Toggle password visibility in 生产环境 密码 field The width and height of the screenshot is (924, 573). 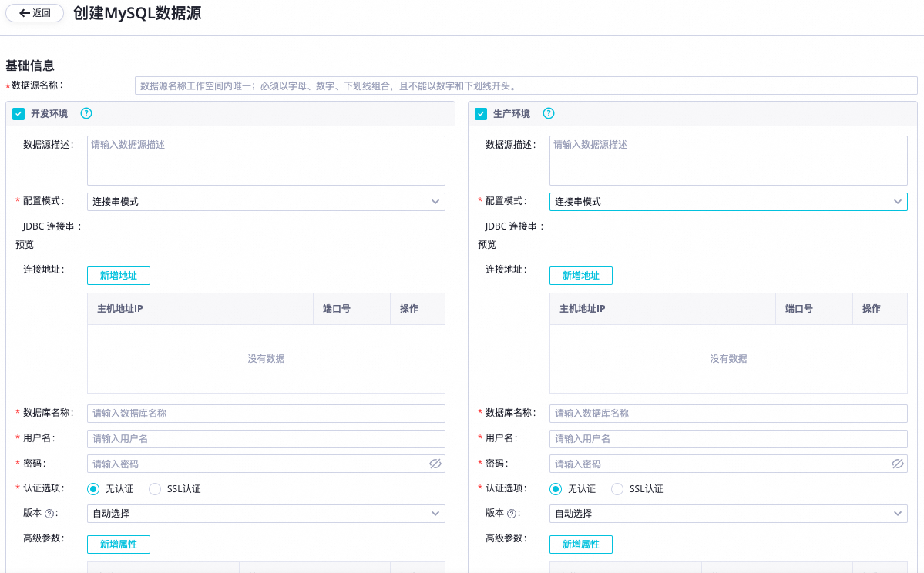pyautogui.click(x=898, y=464)
